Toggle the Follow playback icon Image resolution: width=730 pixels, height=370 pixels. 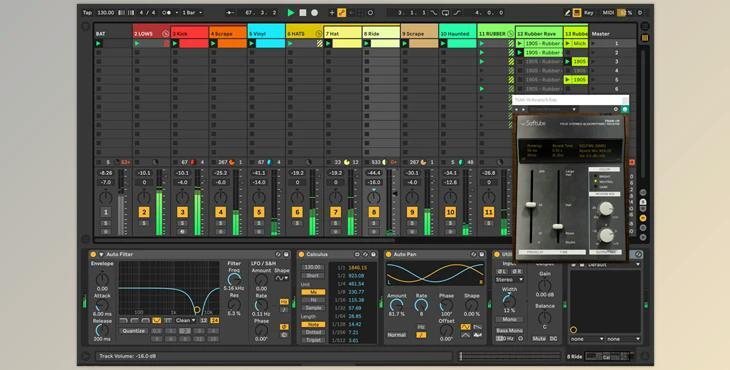point(230,13)
